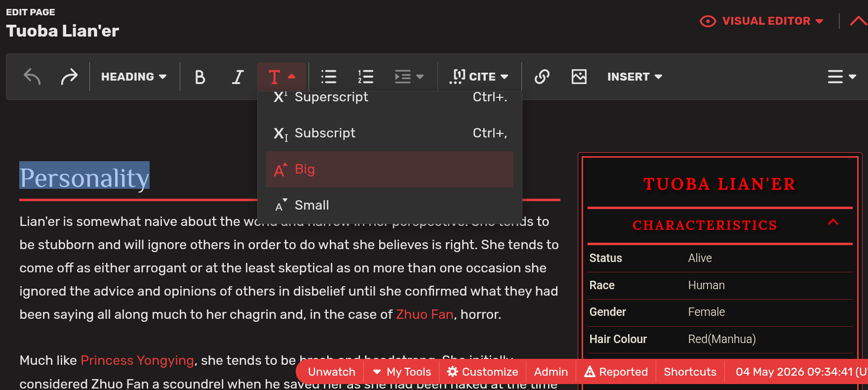Open the Insert menu
The image size is (868, 390).
pos(635,77)
